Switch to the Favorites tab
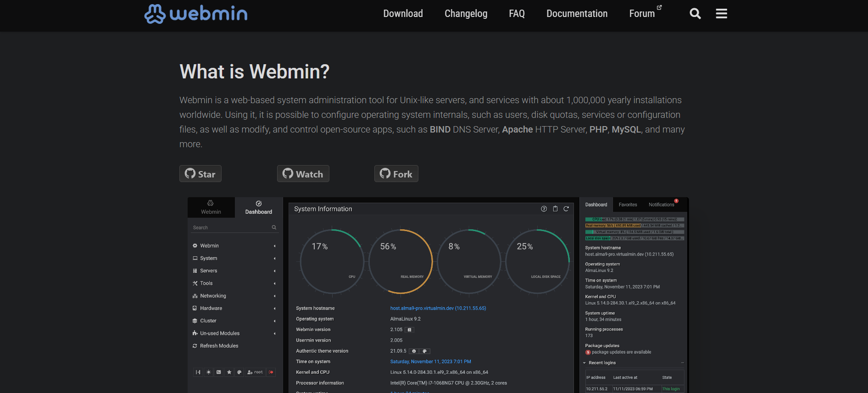Viewport: 868px width, 393px height. [x=628, y=205]
